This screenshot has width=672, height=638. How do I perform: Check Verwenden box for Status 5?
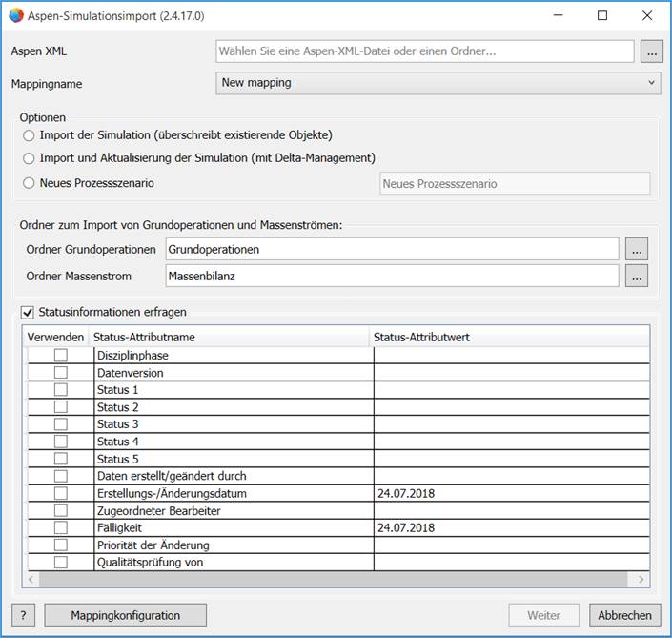(61, 459)
